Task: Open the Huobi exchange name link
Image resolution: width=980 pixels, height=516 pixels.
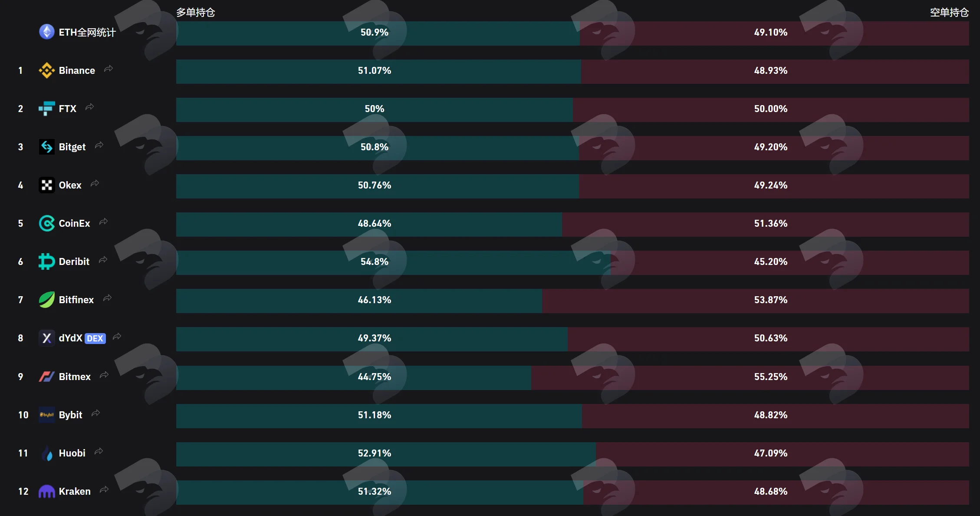Action: coord(72,453)
